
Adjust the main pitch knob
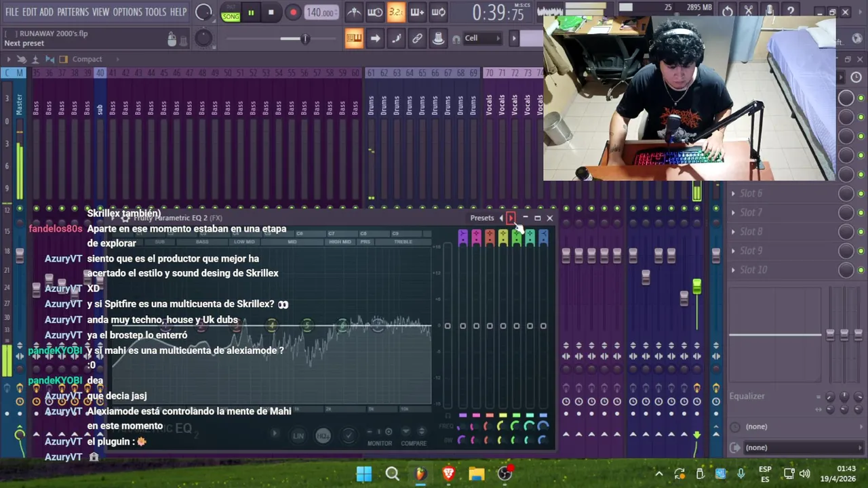[x=203, y=39]
